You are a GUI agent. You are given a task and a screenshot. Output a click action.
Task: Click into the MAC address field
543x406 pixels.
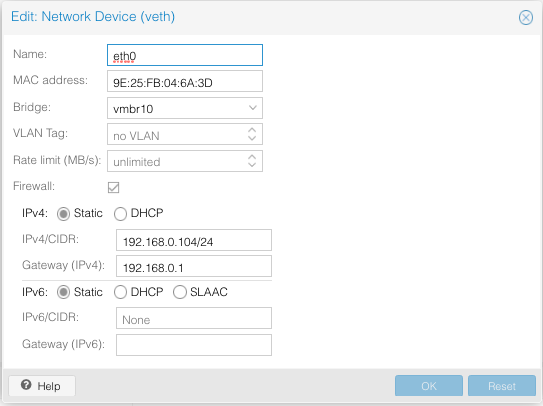185,81
